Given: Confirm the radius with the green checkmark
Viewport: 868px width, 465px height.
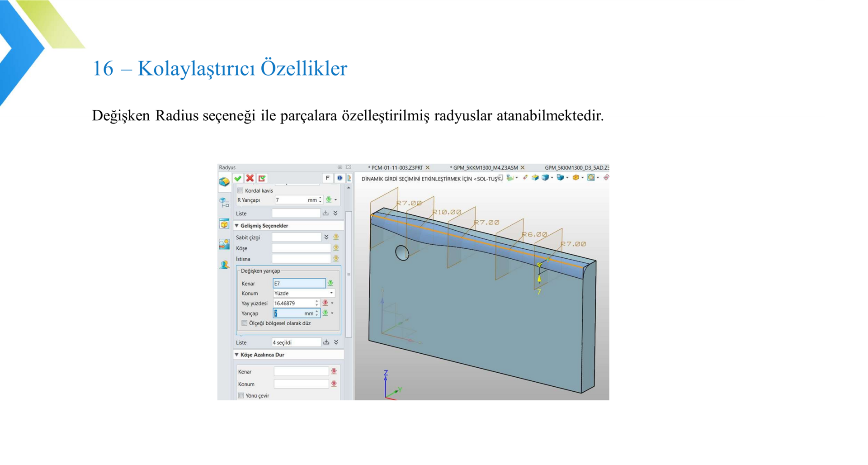Looking at the screenshot, I should click(238, 178).
